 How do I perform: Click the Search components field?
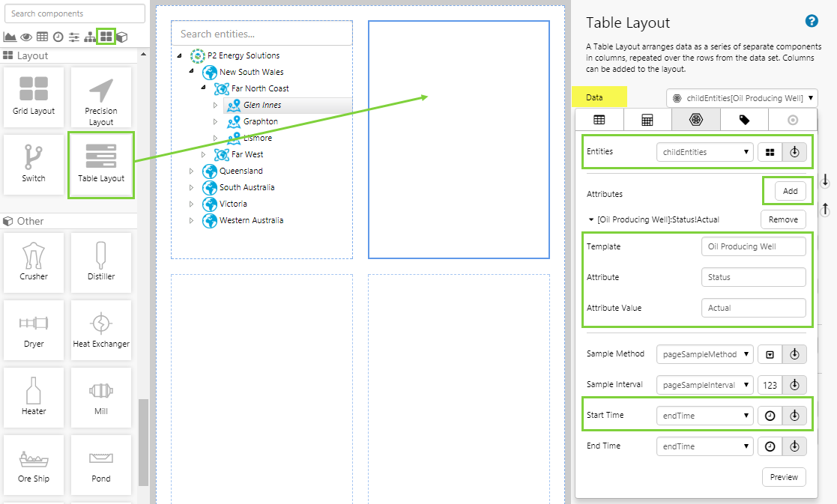75,13
